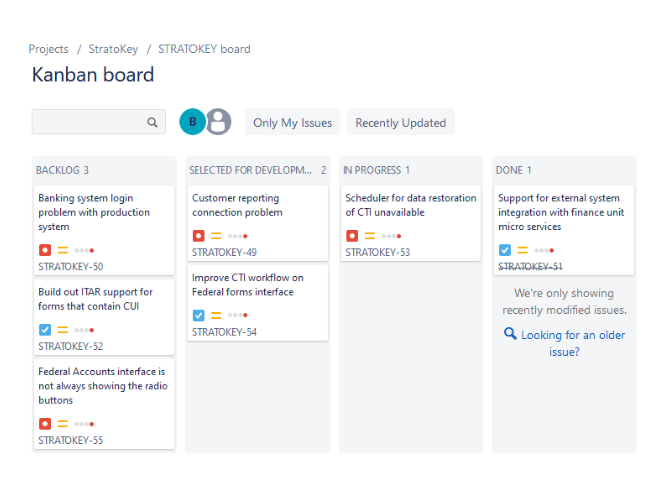The width and height of the screenshot is (660, 497).
Task: Click the dots indicator on STRATOKEY-55 card
Action: point(84,424)
